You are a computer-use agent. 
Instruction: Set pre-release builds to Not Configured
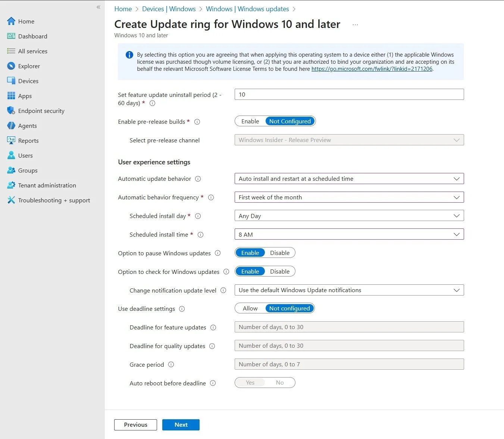click(x=290, y=121)
